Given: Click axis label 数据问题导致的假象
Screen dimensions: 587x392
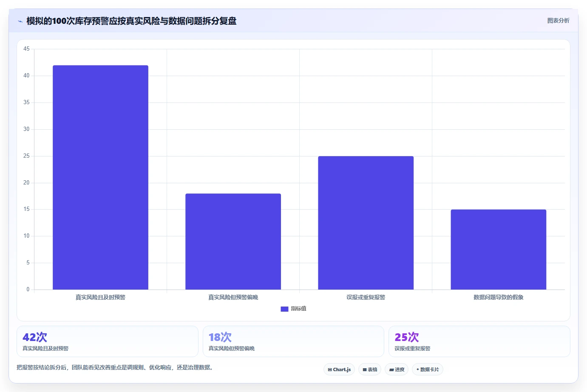Looking at the screenshot, I should point(498,297).
